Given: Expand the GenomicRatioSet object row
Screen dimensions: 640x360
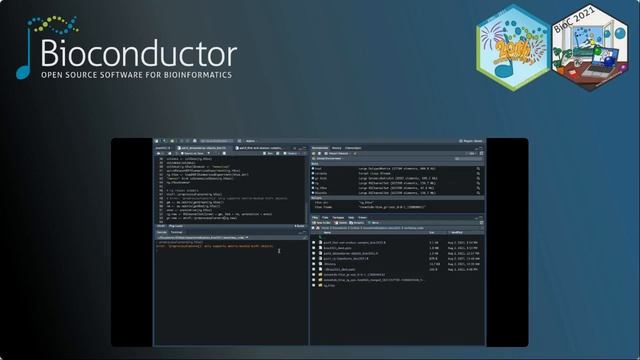Looking at the screenshot, I should [313, 178].
